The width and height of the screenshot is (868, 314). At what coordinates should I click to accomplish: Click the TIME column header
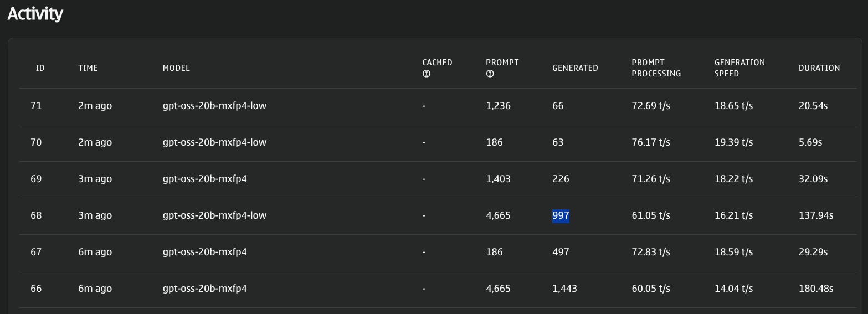(x=88, y=68)
